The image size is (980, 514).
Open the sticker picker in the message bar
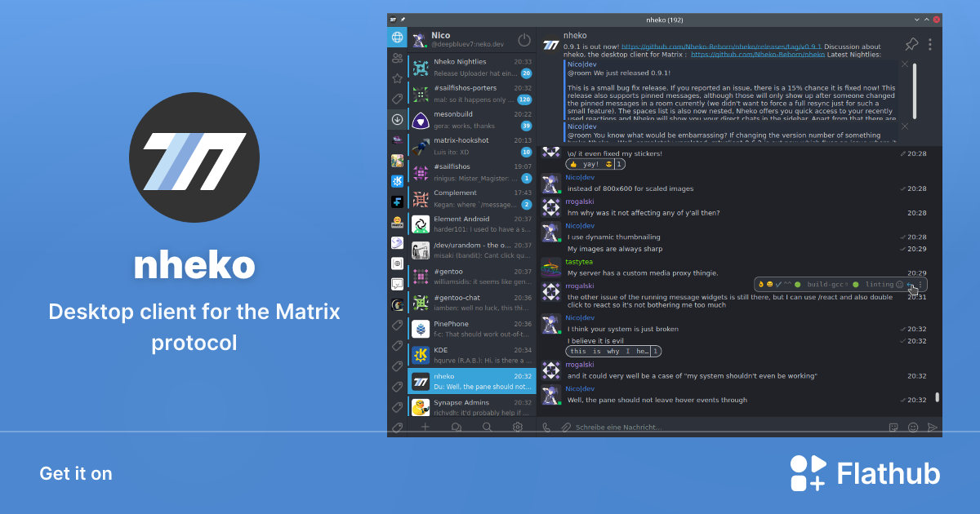coord(893,427)
